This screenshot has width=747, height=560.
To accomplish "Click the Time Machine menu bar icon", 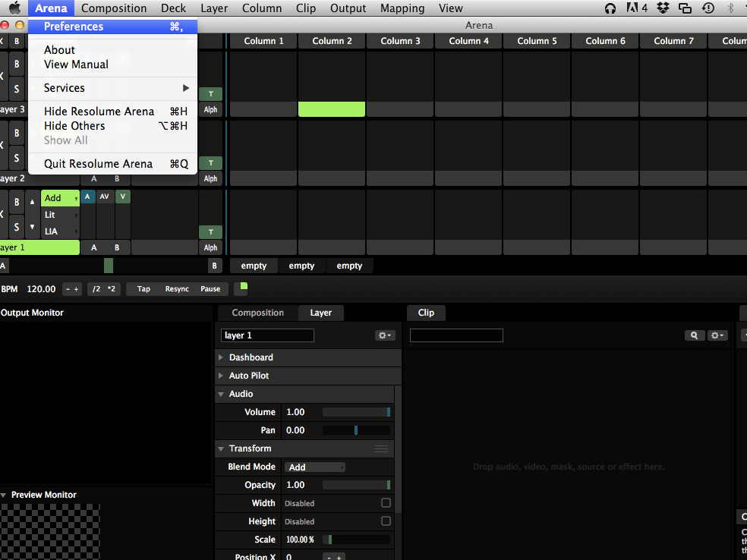I will tap(708, 8).
